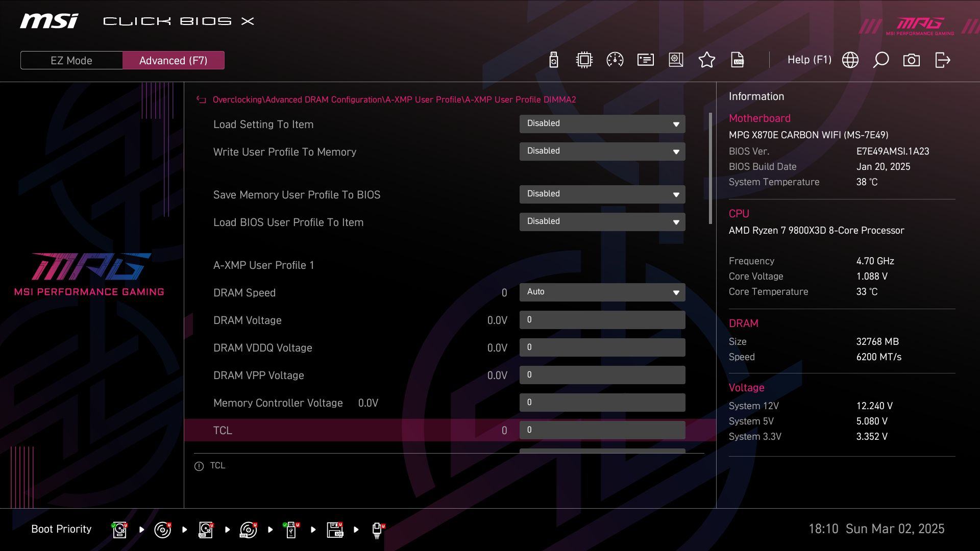Click the star Favorites icon
Viewport: 980px width, 551px height.
[x=706, y=60]
